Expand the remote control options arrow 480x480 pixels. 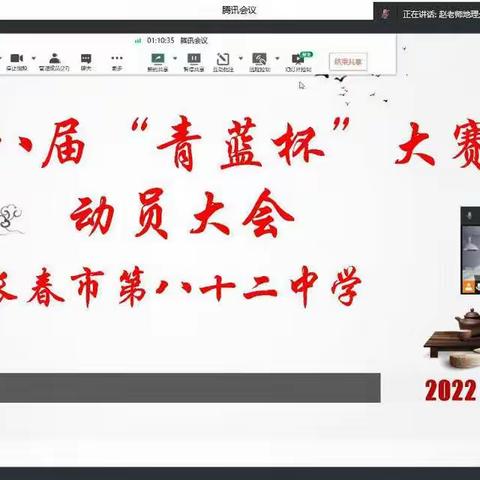tap(277, 58)
